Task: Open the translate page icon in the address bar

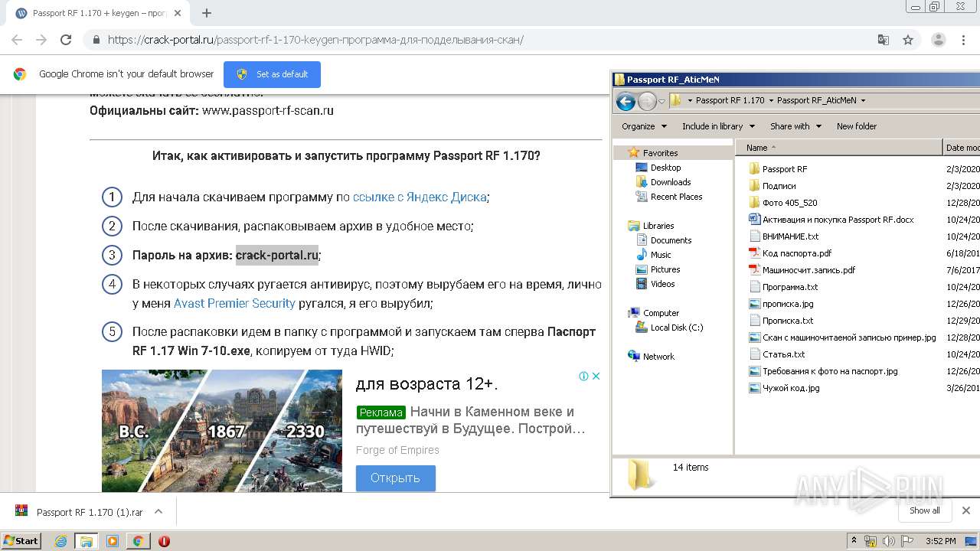Action: [883, 40]
